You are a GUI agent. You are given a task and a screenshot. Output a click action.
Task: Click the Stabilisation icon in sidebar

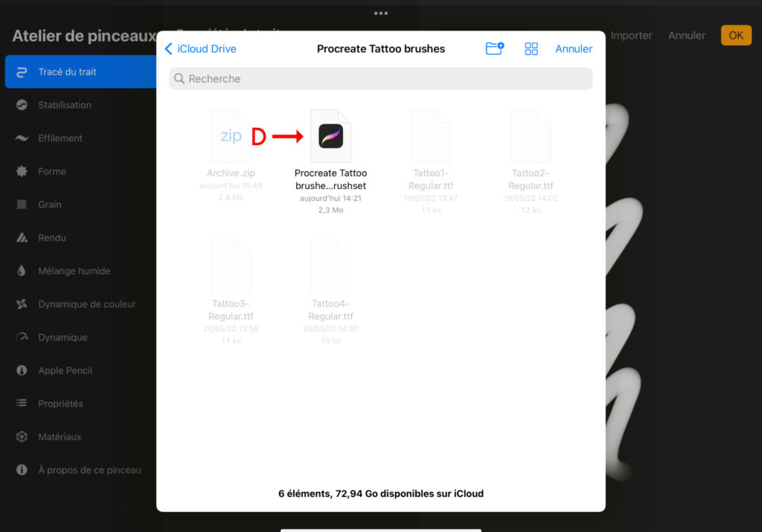[22, 105]
